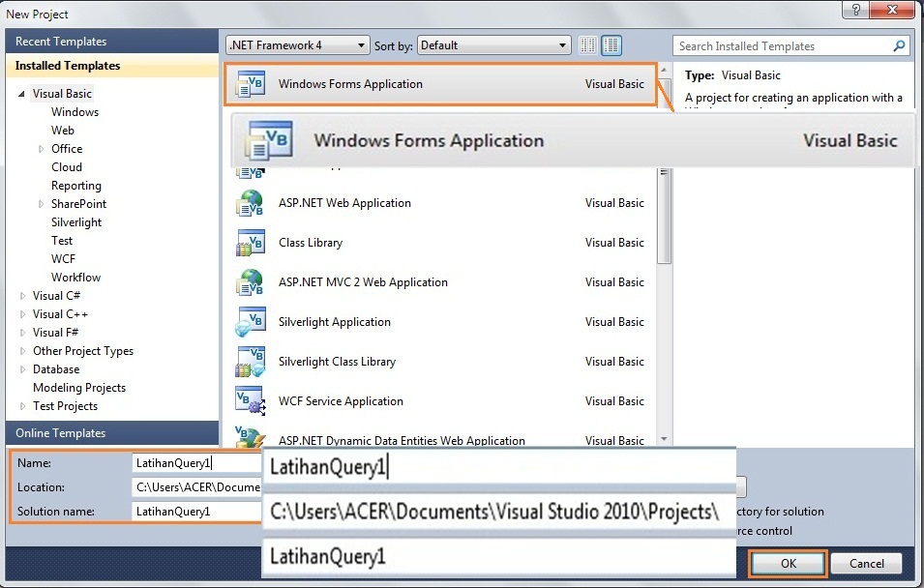
Task: Expand the Office tree node
Action: tap(41, 149)
